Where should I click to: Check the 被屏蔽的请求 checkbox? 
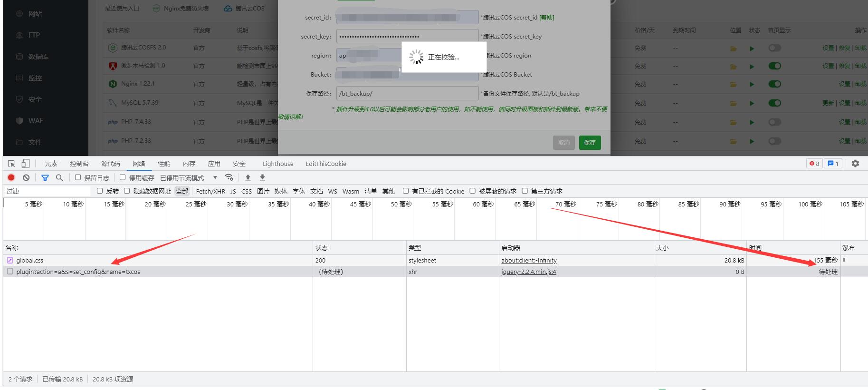[473, 191]
